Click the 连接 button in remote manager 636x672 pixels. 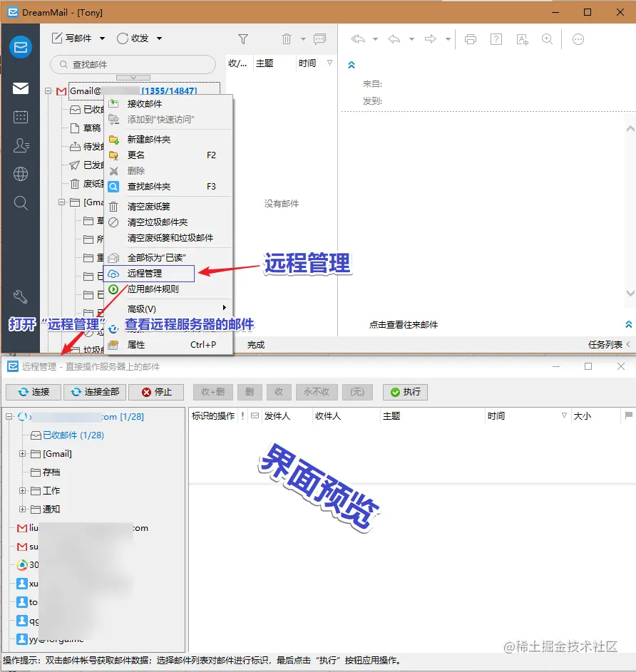[34, 392]
